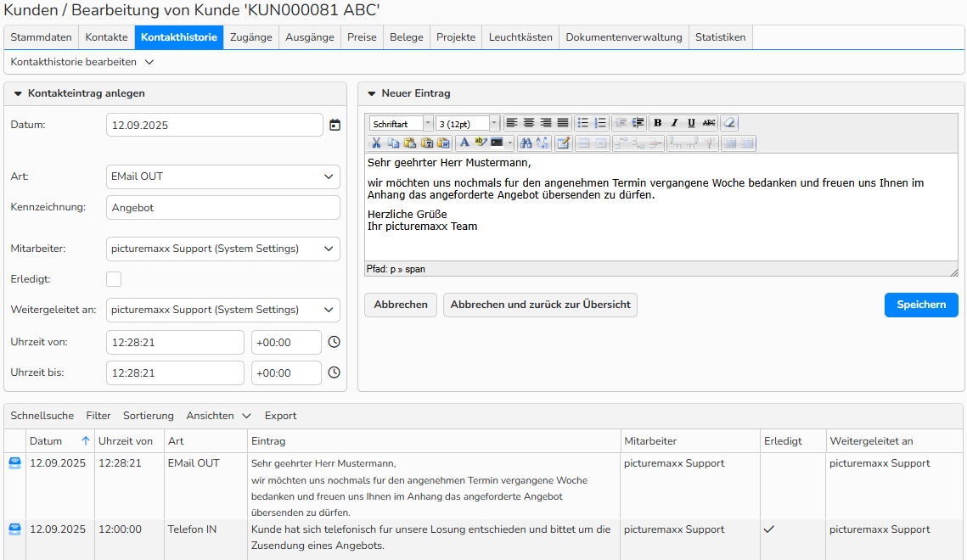Paste as plain text
967x560 pixels.
pos(427,143)
